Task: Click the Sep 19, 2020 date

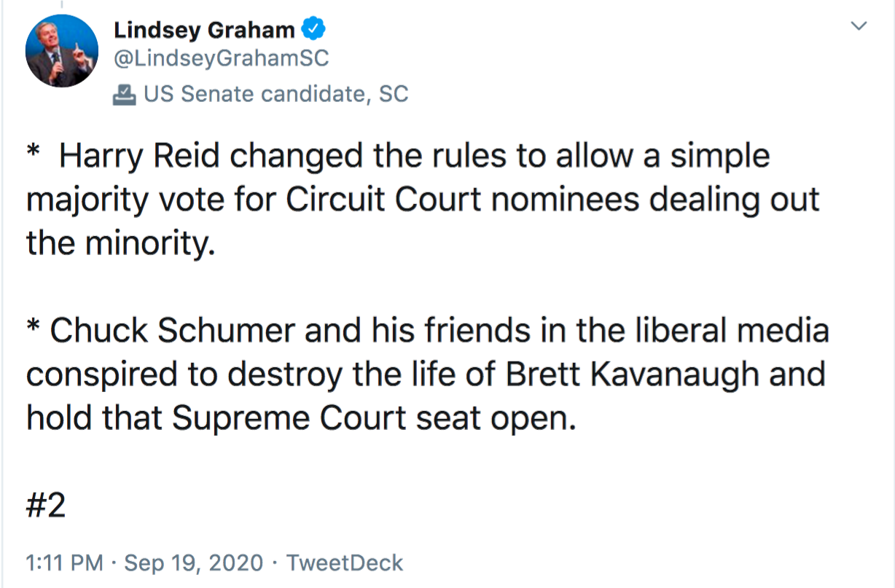Action: coord(193,563)
